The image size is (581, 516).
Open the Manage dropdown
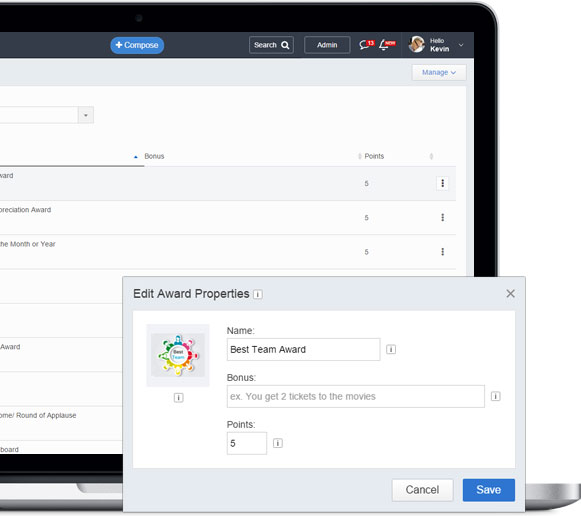click(x=439, y=73)
